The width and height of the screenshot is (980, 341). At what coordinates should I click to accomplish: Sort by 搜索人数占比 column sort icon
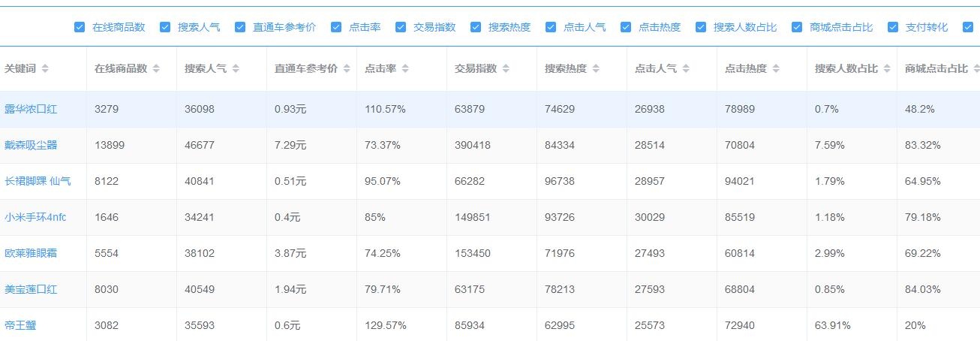point(887,68)
